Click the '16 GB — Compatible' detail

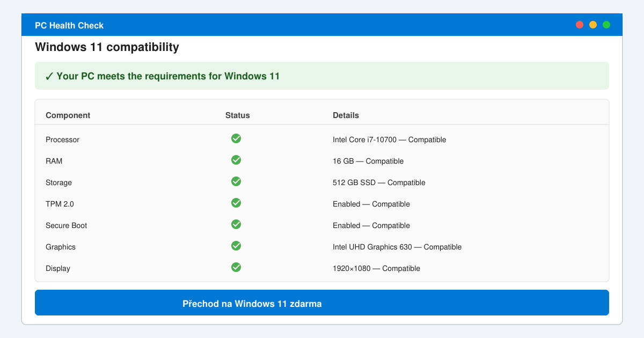(x=368, y=161)
